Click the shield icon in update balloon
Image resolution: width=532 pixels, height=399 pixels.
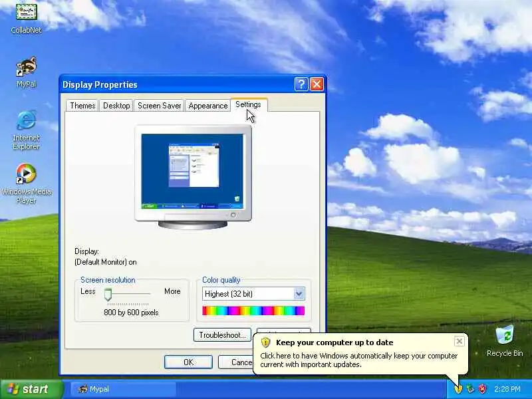point(265,342)
